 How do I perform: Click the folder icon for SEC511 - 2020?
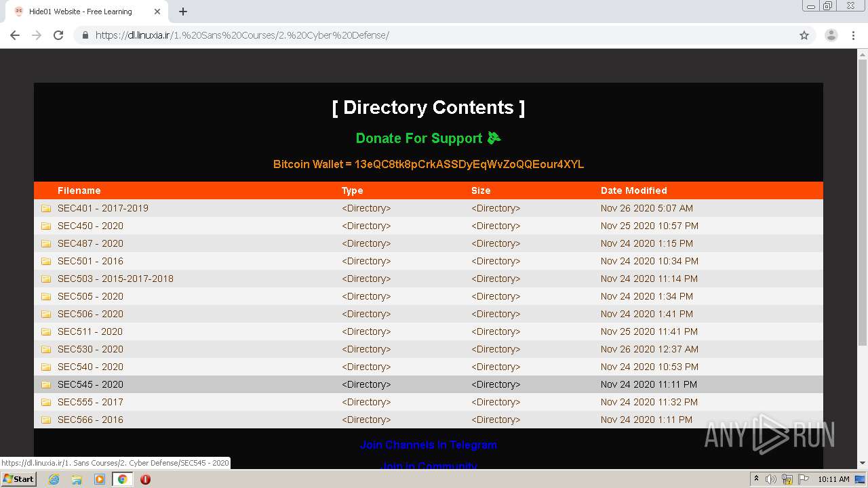46,332
